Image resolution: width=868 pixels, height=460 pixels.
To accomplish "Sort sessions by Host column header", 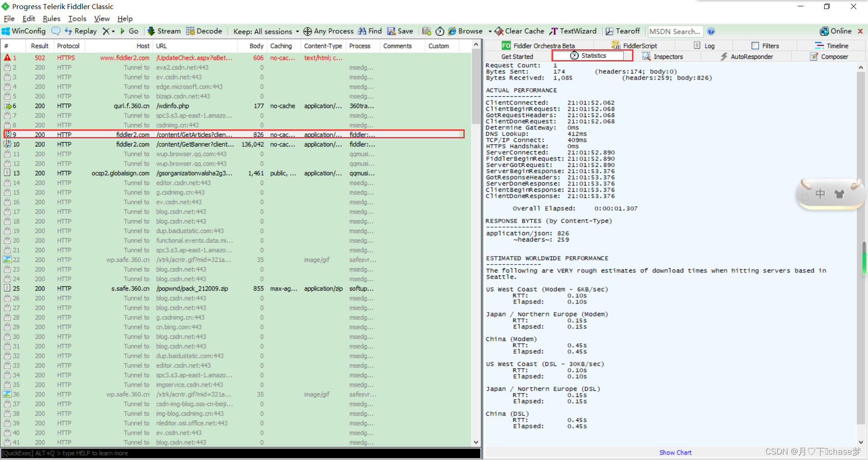I will tap(119, 46).
